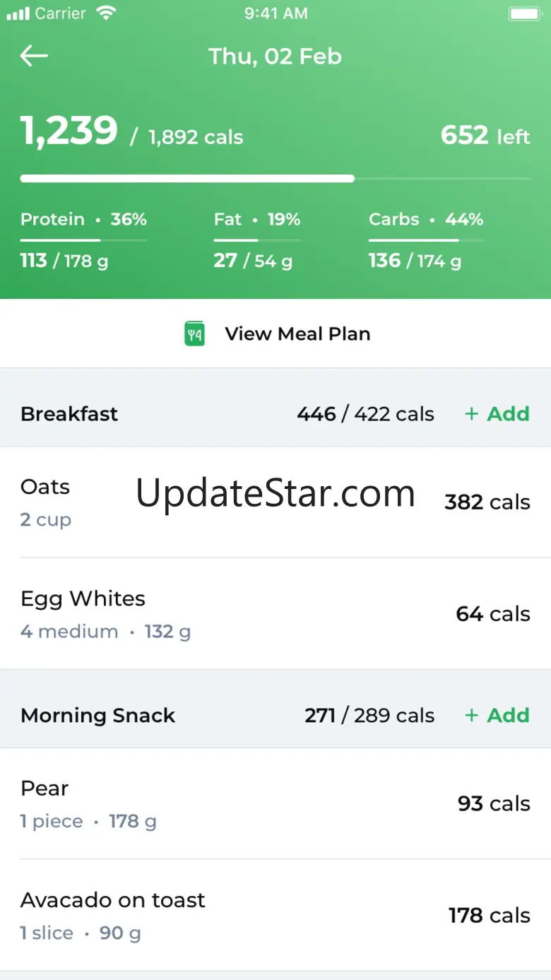The image size is (551, 980).
Task: Add a food to Morning Snack
Action: tap(497, 716)
